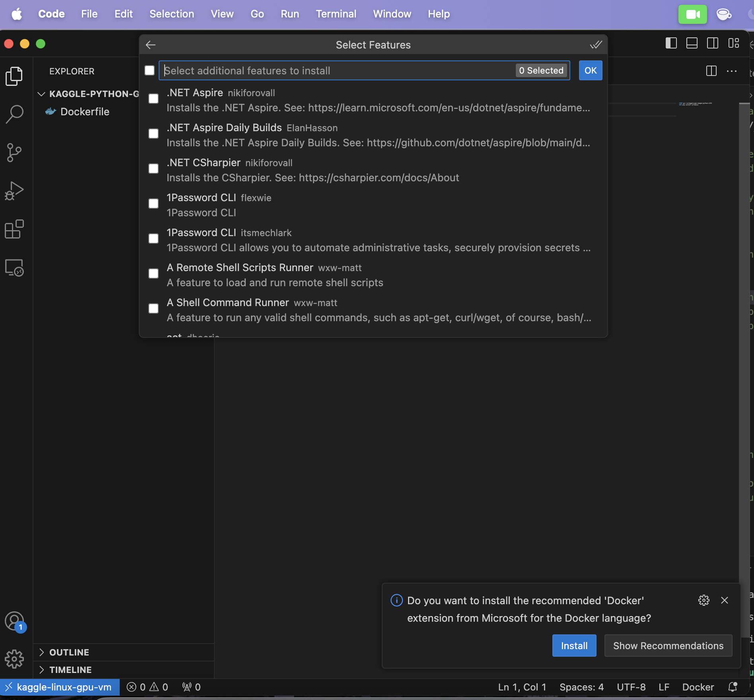This screenshot has height=700, width=754.
Task: Click the EXPLORER panel title
Action: [x=72, y=71]
